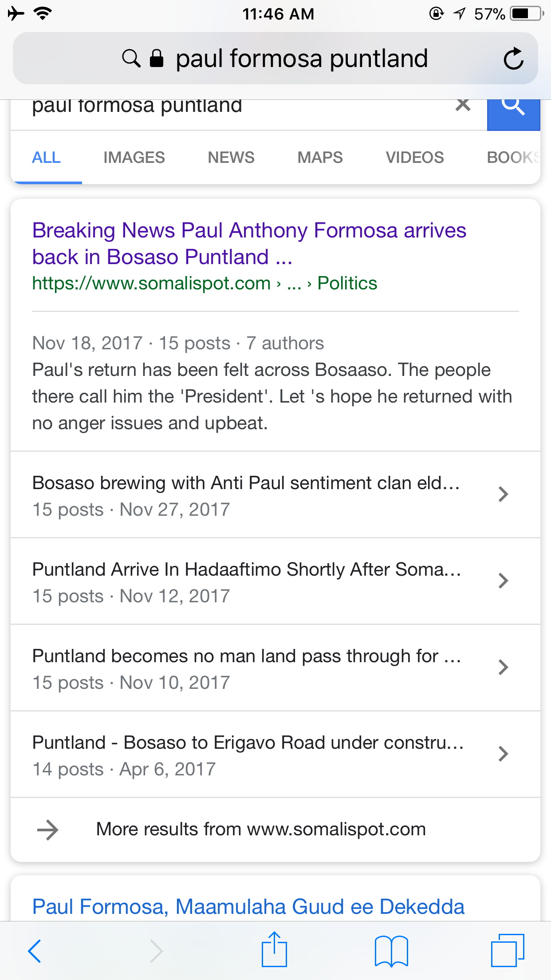Show open tabs with Safari tabs icon
Viewport: 551px width, 980px height.
pyautogui.click(x=507, y=950)
